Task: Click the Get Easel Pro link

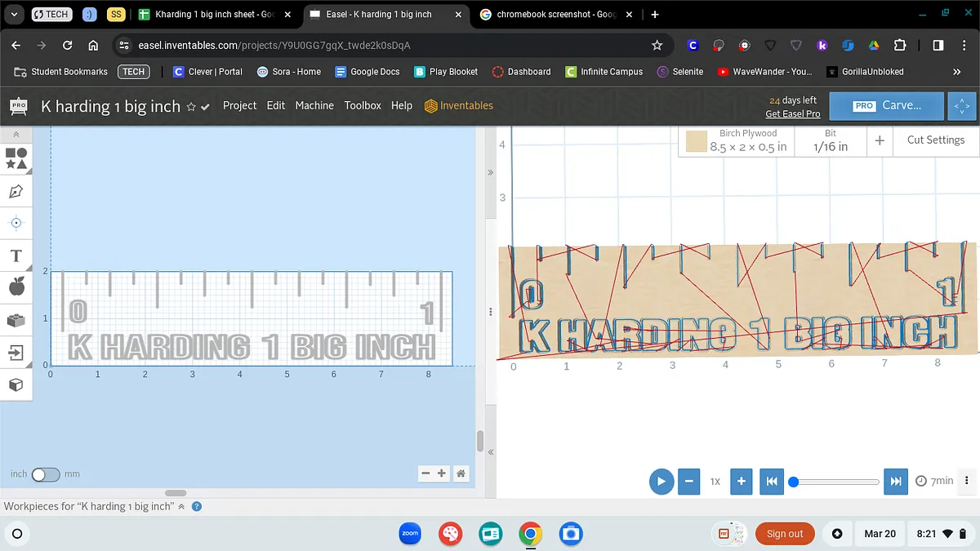Action: coord(792,114)
